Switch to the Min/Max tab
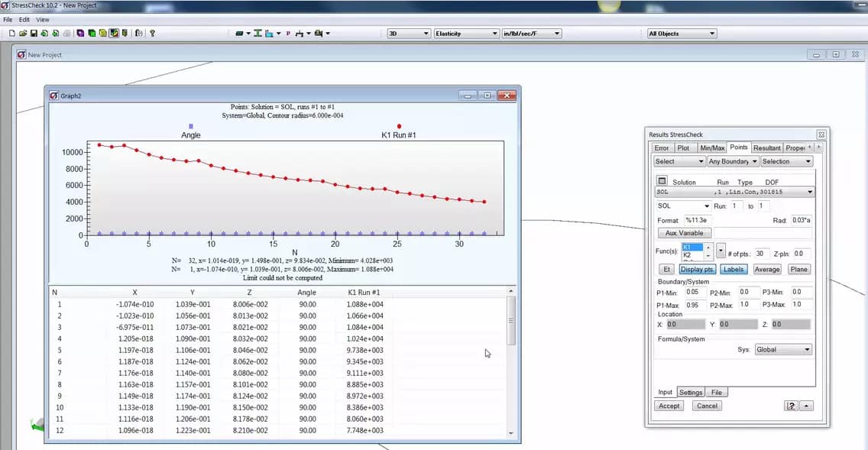Viewport: 868px width, 450px height. click(x=713, y=147)
